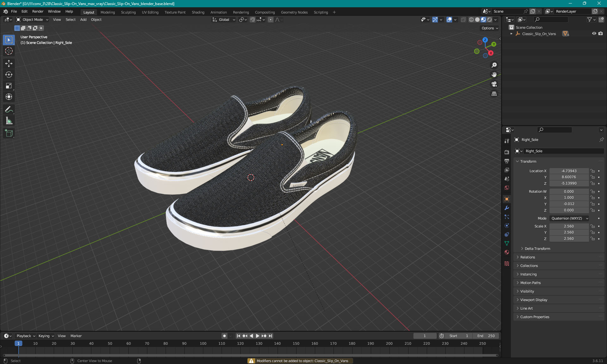Toggle camera view icon in viewport
This screenshot has height=364, width=607.
494,84
